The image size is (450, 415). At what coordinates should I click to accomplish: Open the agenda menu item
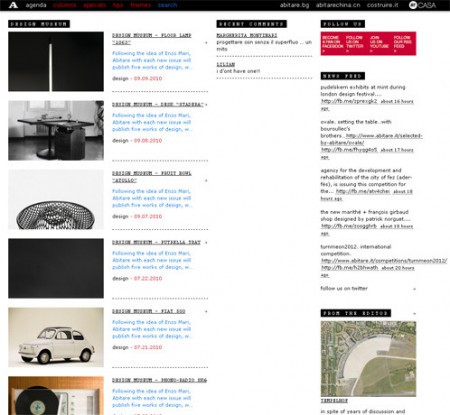click(36, 5)
